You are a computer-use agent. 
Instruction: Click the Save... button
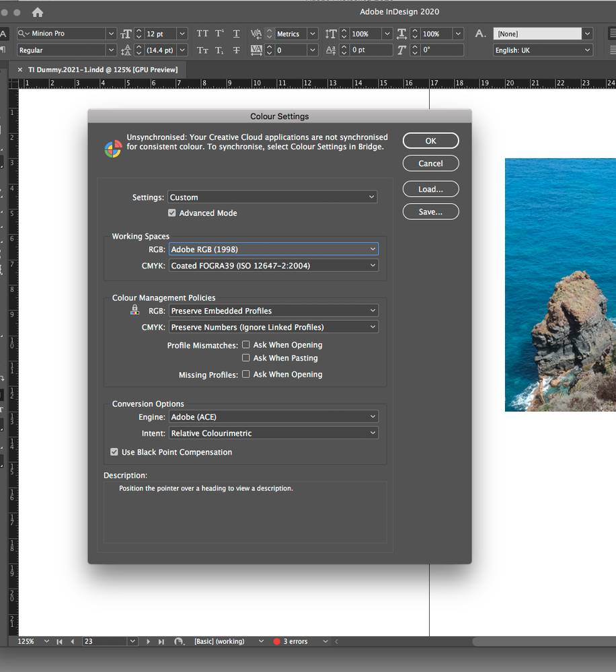click(430, 212)
